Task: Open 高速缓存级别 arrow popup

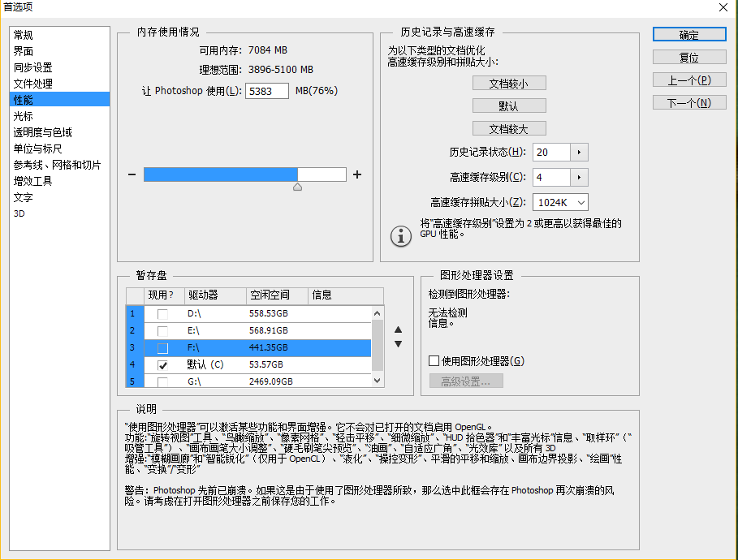Action: pos(579,178)
